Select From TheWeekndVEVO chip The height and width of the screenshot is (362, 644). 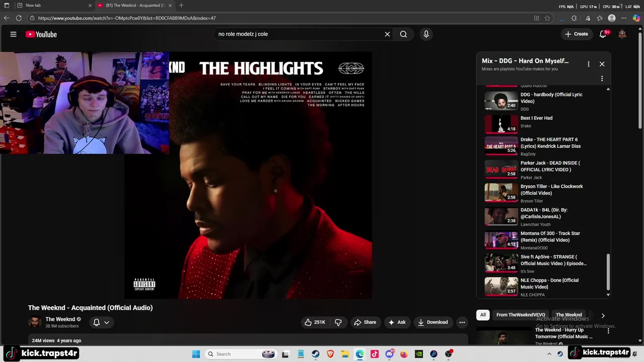pyautogui.click(x=520, y=315)
